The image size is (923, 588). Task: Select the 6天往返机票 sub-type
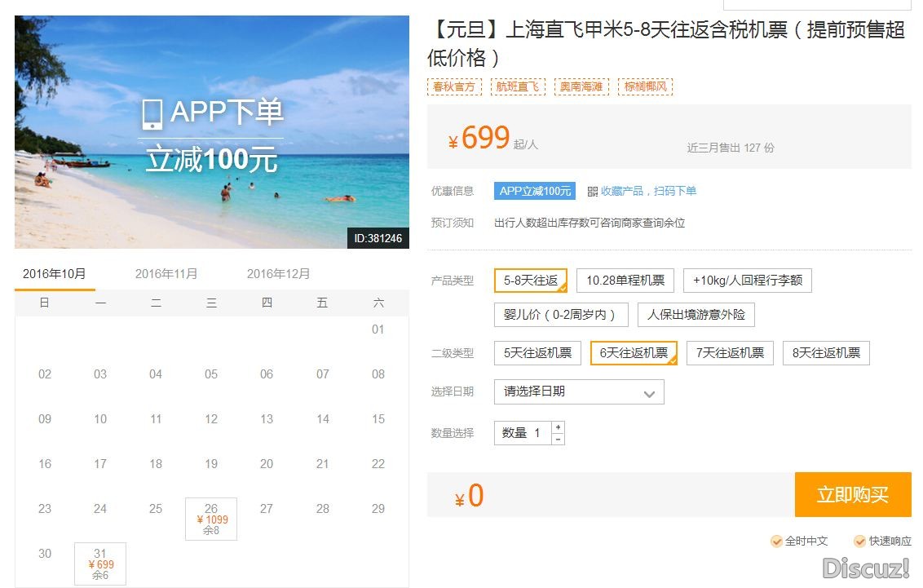pyautogui.click(x=634, y=353)
